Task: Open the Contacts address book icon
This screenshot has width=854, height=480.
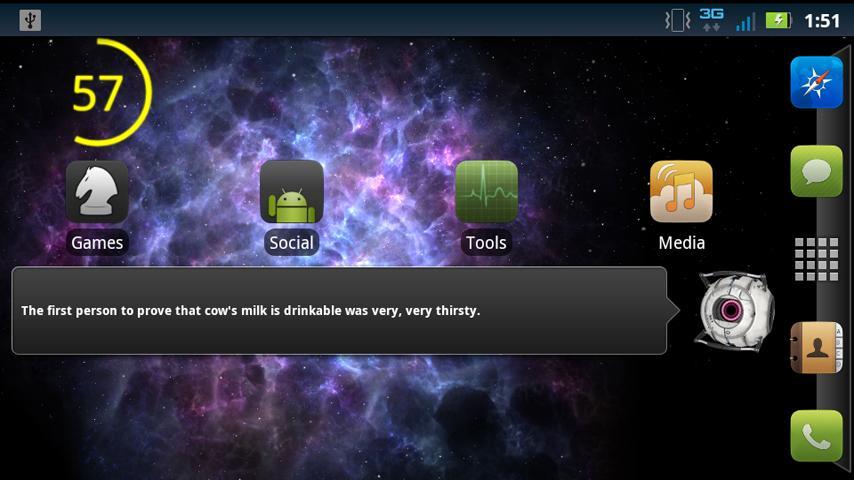Action: [x=816, y=347]
